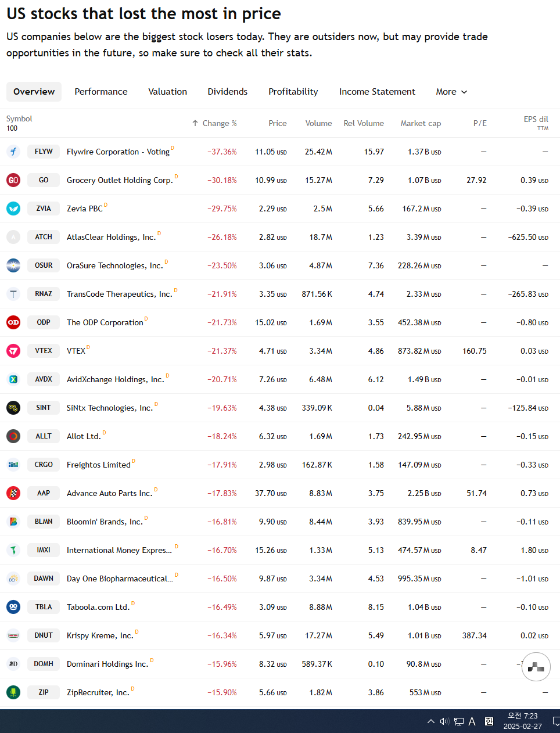Sort by the P/E column header
Screen dimensions: 560x733
[480, 123]
